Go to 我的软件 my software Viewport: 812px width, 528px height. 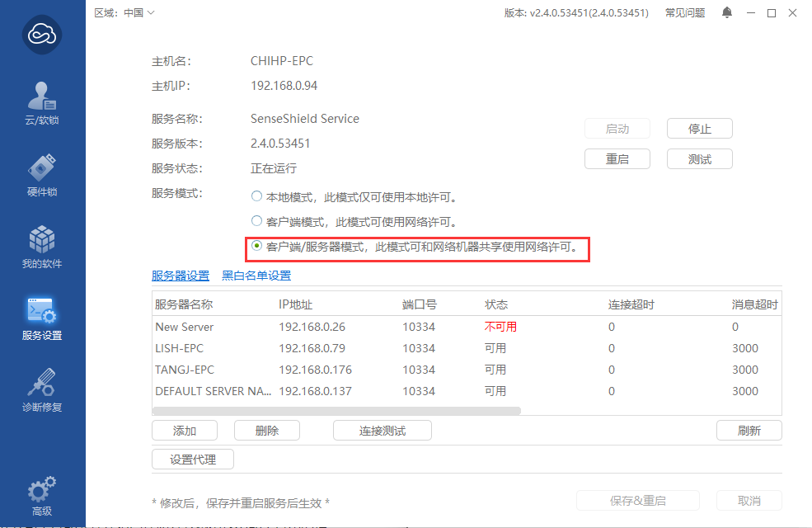(x=42, y=247)
